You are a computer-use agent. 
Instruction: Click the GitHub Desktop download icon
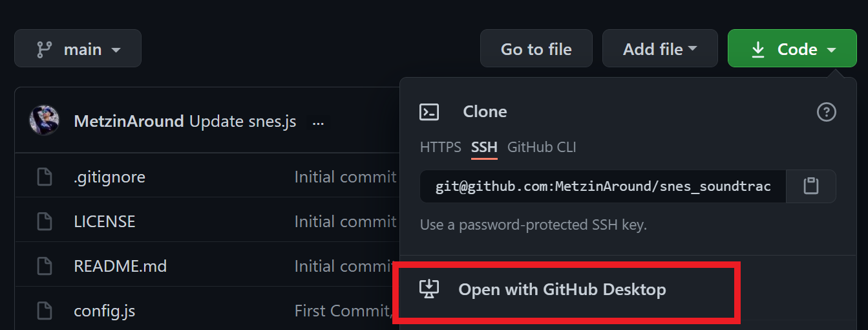[429, 289]
